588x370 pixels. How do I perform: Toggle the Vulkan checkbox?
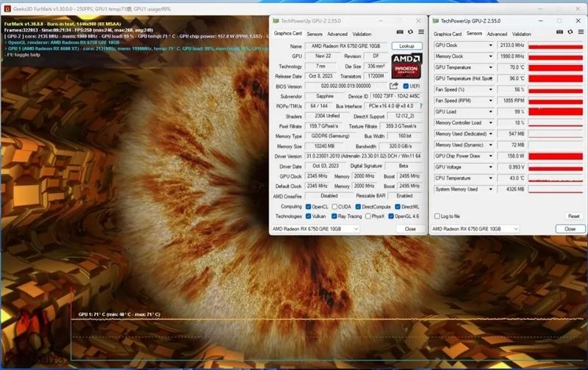pyautogui.click(x=308, y=216)
